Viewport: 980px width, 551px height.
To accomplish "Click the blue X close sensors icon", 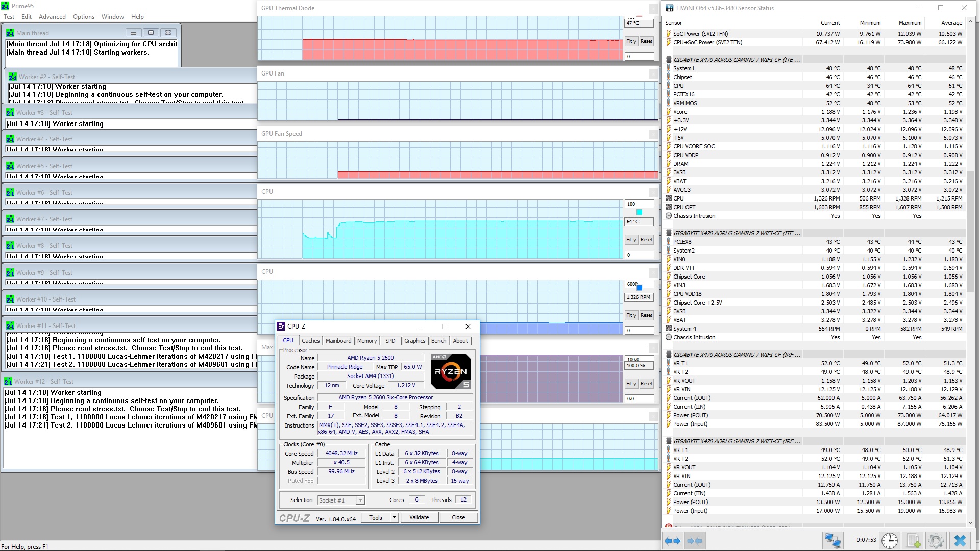I will tap(960, 541).
